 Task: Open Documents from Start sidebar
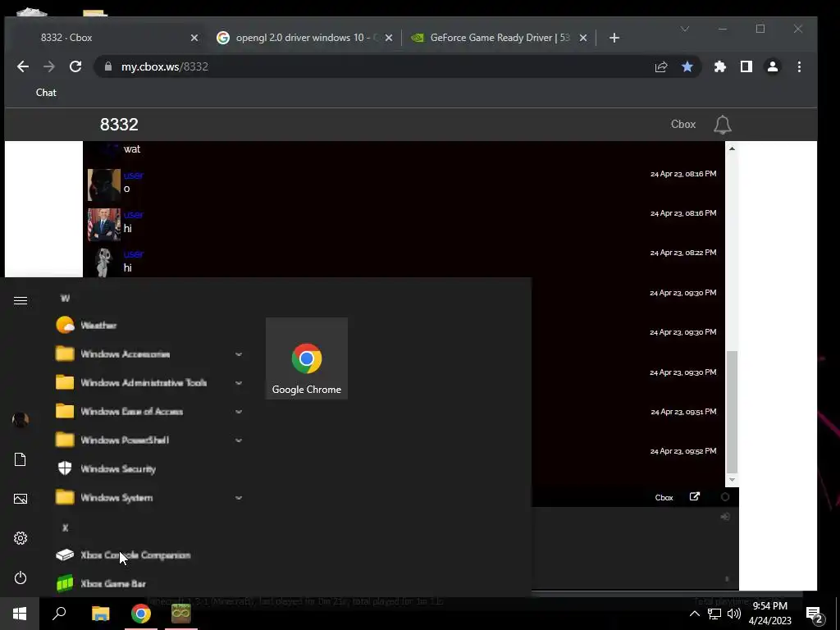[x=21, y=459]
